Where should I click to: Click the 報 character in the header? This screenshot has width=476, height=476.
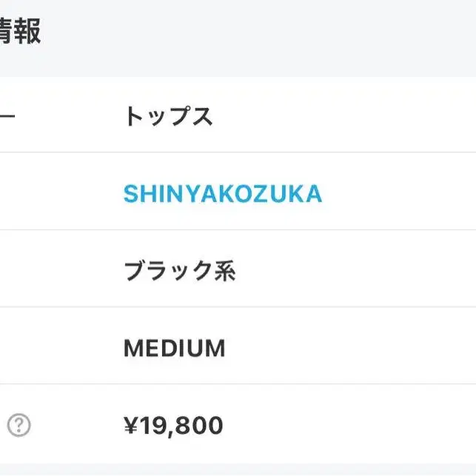[x=28, y=31]
